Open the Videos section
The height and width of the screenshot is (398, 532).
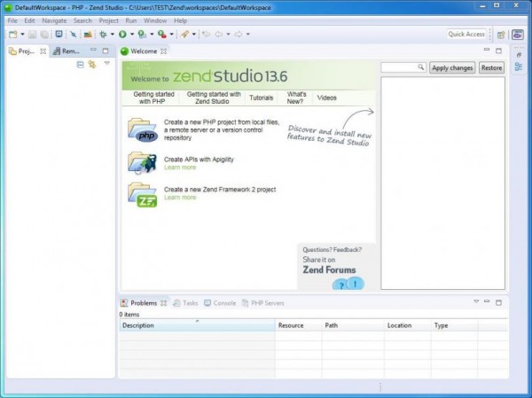tap(326, 98)
